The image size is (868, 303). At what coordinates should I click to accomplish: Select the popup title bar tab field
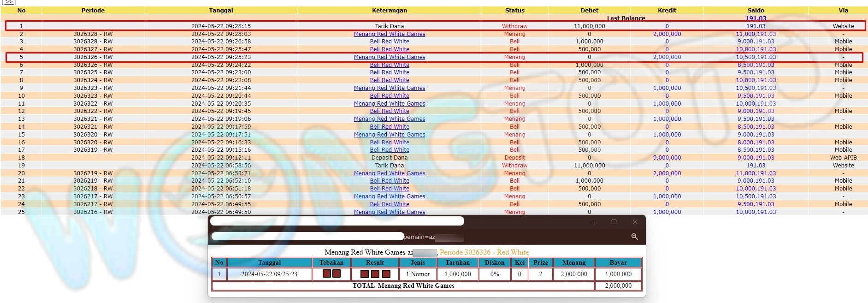(x=337, y=221)
